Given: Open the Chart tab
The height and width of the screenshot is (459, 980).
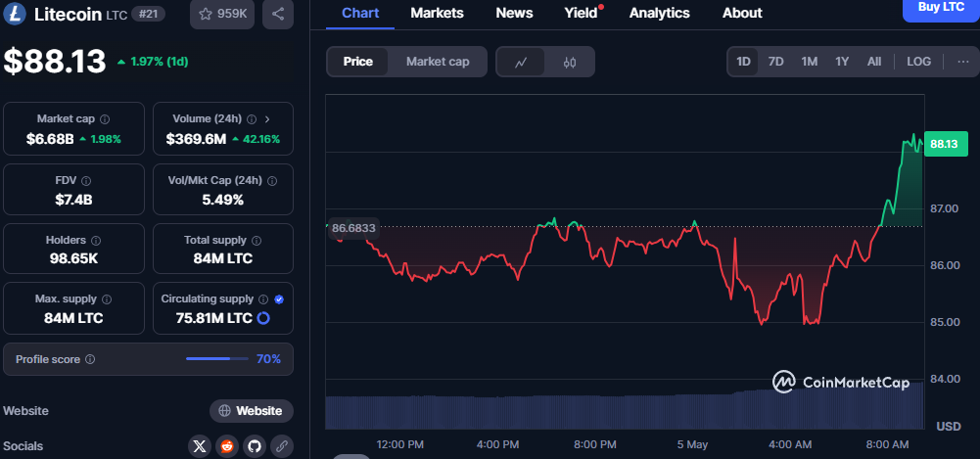Looking at the screenshot, I should point(359,13).
